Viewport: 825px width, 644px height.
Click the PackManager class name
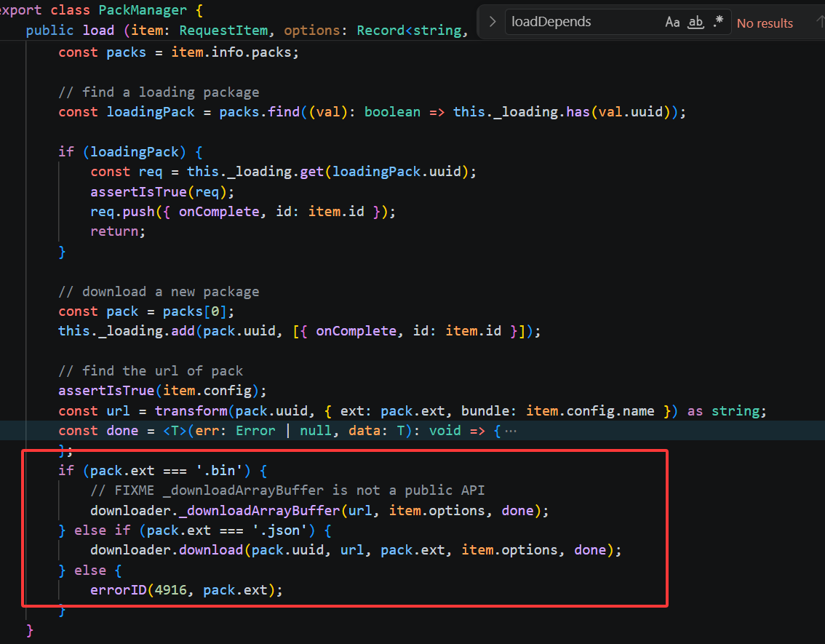[x=143, y=10]
